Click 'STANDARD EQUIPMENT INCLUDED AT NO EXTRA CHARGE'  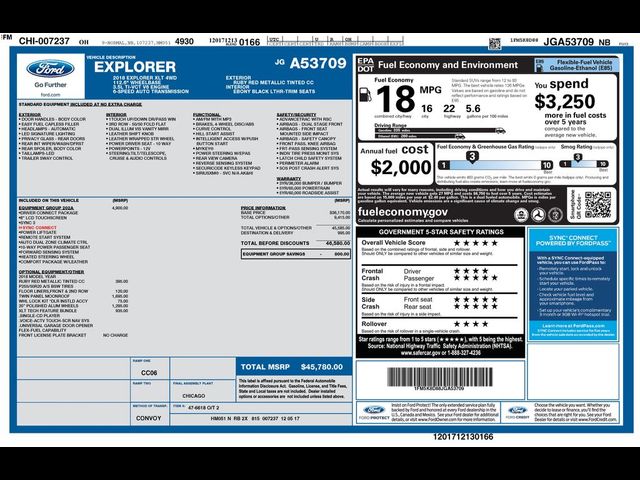(80, 104)
